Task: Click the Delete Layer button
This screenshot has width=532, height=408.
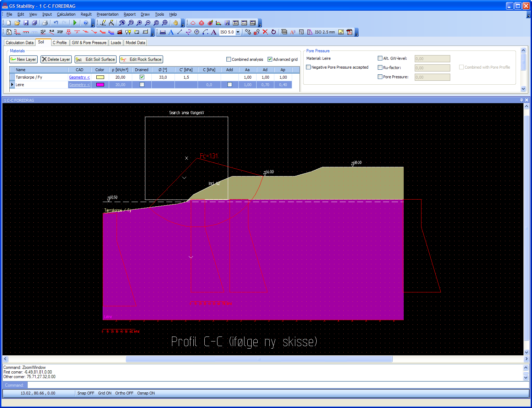Action: coord(56,59)
